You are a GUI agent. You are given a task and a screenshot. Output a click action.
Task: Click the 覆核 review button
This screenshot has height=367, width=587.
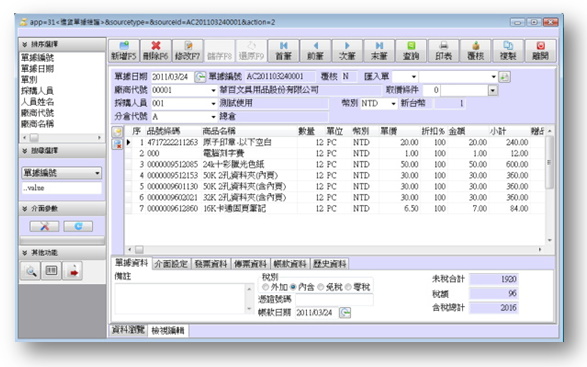coord(475,51)
